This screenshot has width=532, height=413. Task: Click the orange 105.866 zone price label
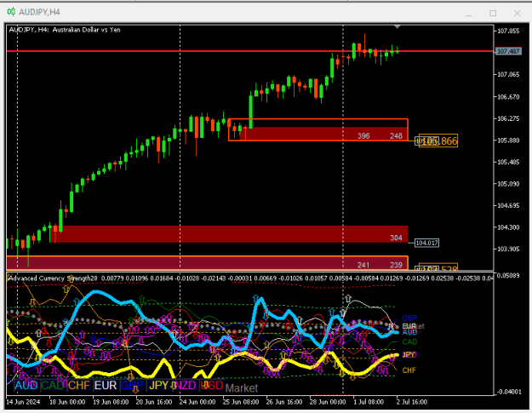pyautogui.click(x=438, y=141)
